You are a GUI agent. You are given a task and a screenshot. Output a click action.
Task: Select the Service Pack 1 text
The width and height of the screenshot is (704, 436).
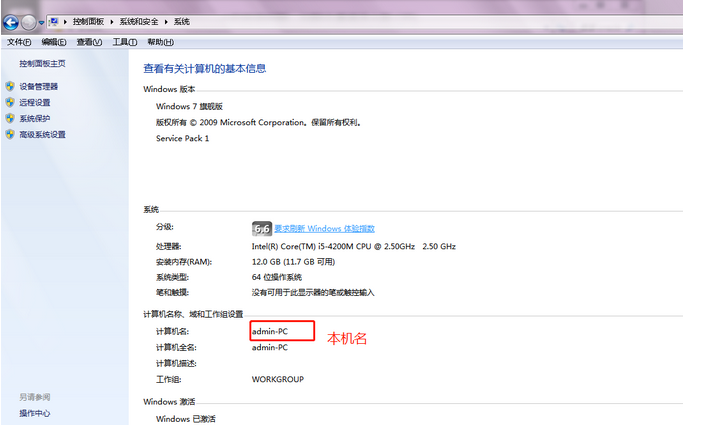[182, 139]
